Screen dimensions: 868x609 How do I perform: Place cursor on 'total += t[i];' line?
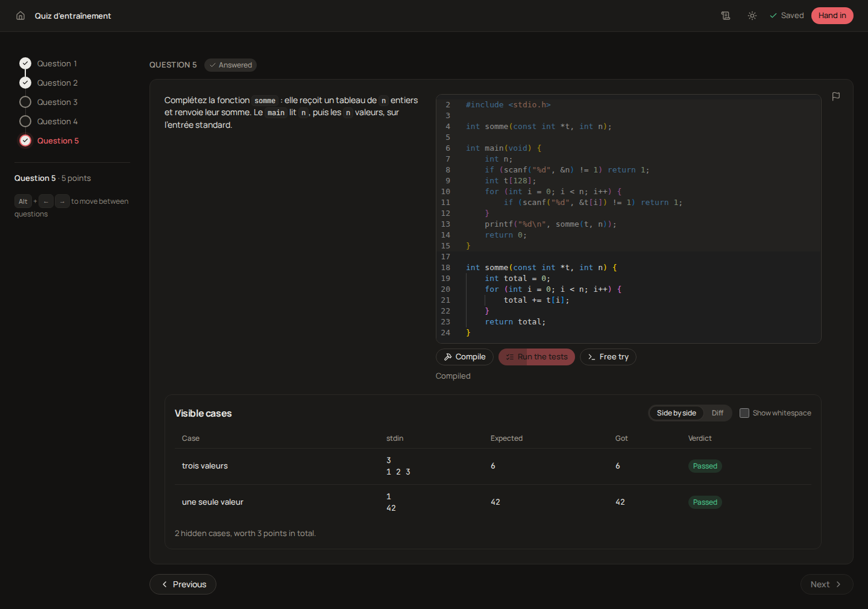click(536, 300)
